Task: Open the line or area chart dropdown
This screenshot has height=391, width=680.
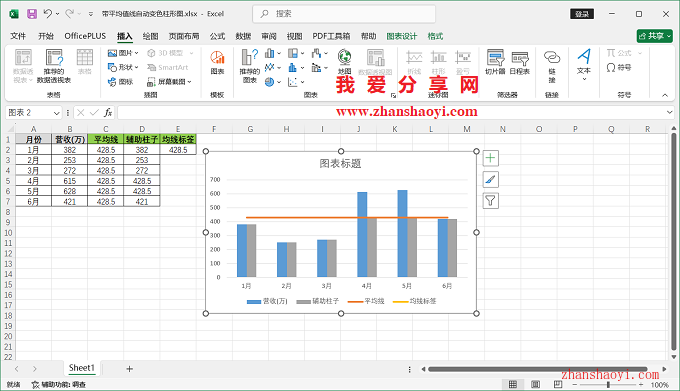Action: click(279, 68)
